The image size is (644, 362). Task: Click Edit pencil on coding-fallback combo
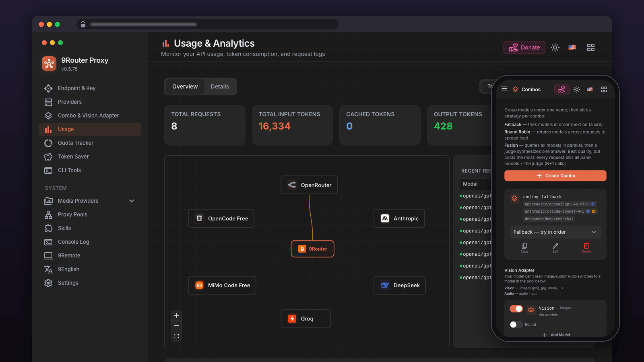pos(555,247)
